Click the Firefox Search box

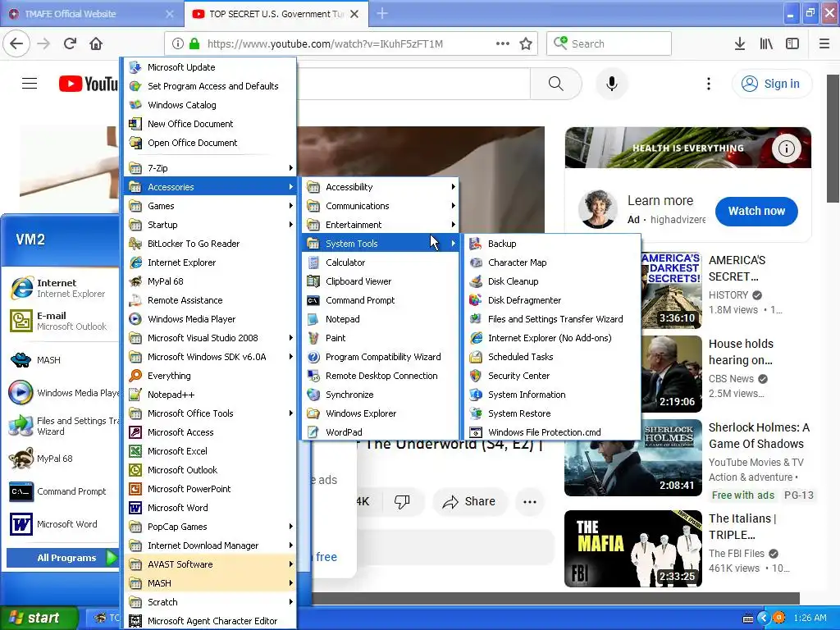coord(609,44)
